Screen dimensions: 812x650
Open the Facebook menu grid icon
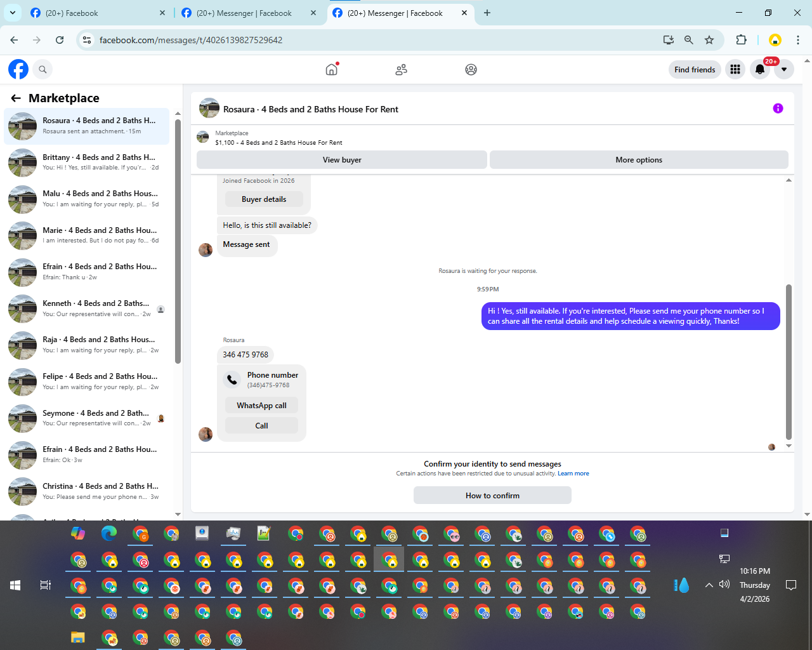tap(735, 69)
